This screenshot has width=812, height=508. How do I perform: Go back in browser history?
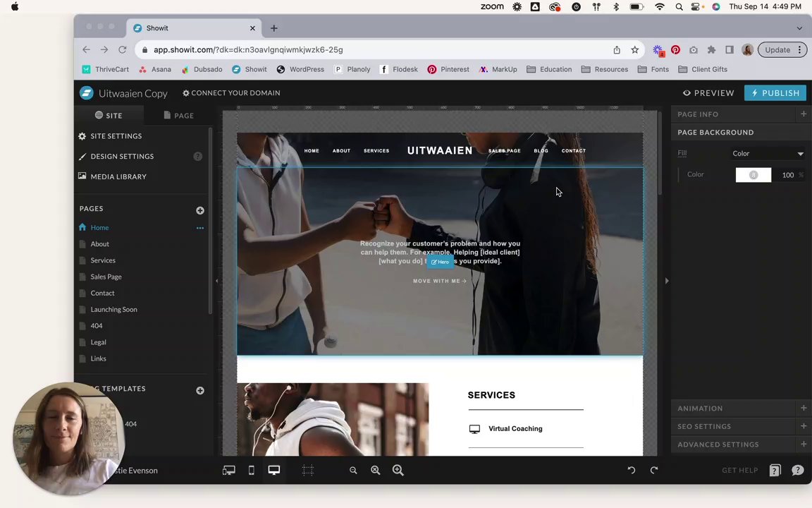pos(86,50)
